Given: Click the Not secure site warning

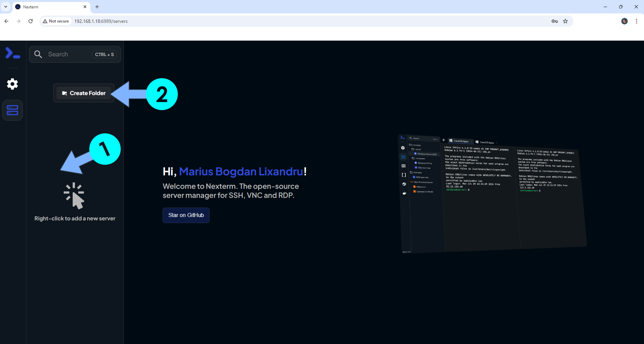Looking at the screenshot, I should (x=56, y=21).
